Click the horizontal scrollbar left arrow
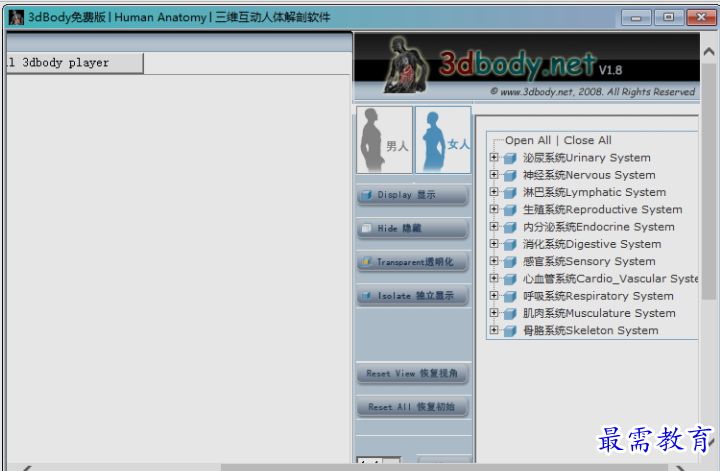 pyautogui.click(x=27, y=468)
